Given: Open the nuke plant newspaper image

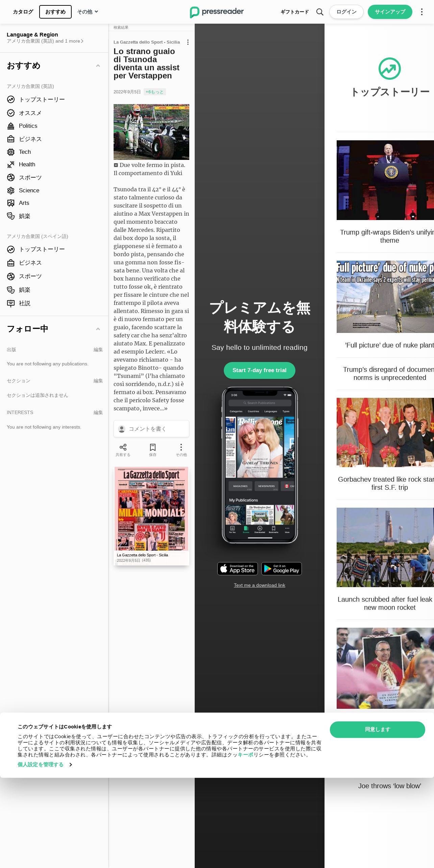Looking at the screenshot, I should coord(385,297).
